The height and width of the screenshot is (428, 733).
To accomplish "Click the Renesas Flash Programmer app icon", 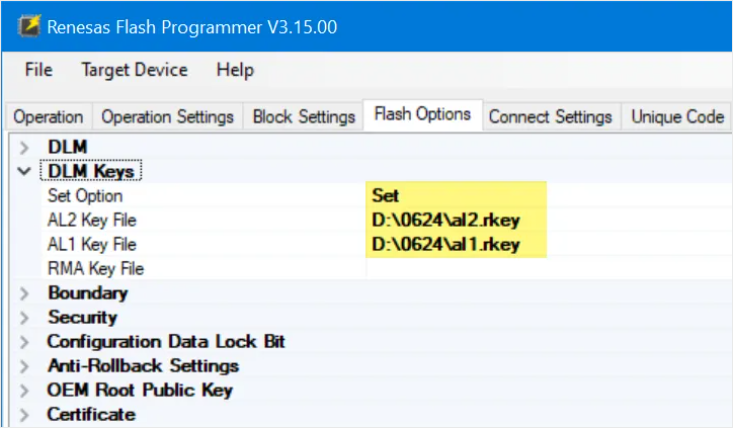I will [x=29, y=26].
